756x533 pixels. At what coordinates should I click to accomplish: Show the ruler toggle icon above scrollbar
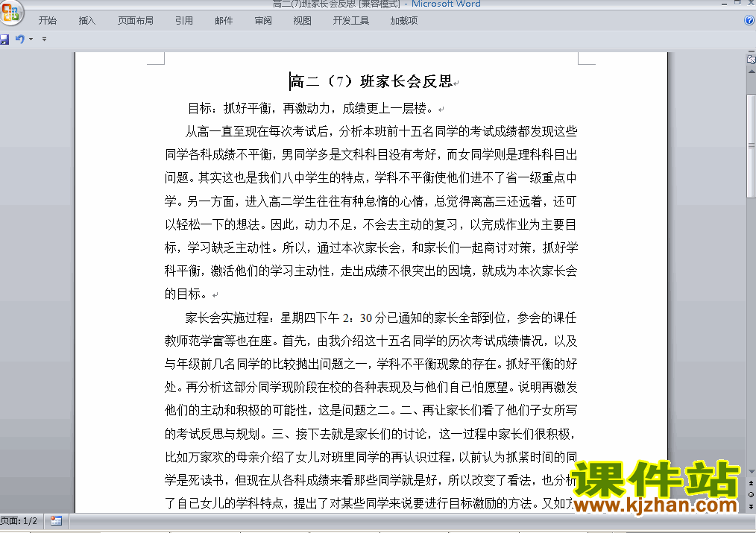click(752, 60)
